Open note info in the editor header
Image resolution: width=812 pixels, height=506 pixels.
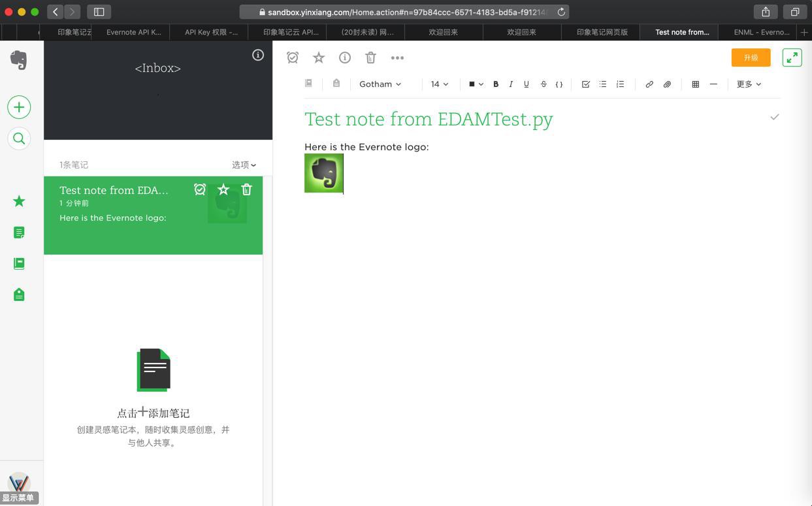(x=345, y=57)
